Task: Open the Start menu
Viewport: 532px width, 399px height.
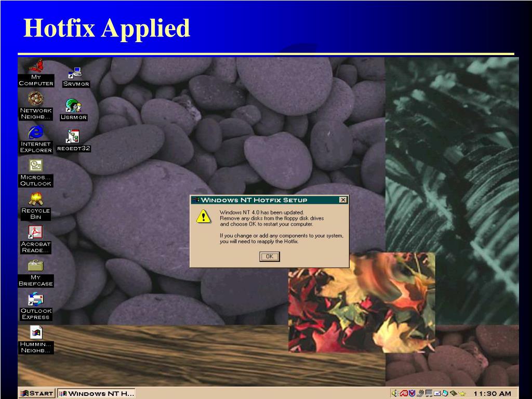Action: (x=37, y=393)
